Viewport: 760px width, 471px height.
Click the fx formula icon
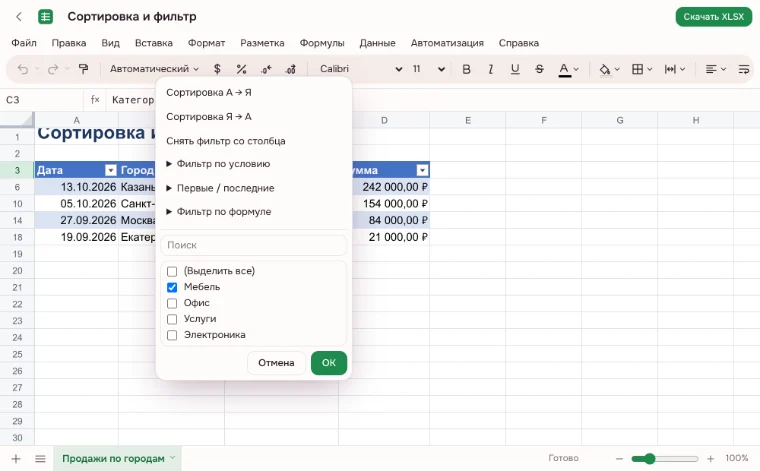95,100
